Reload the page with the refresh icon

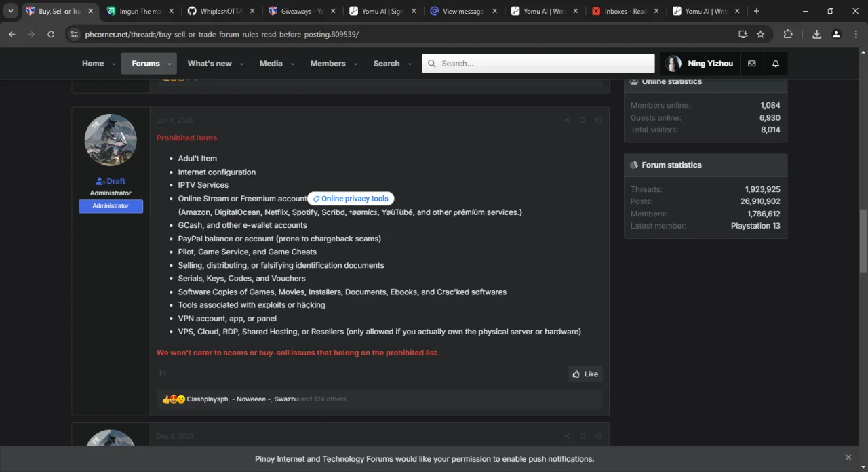(51, 34)
